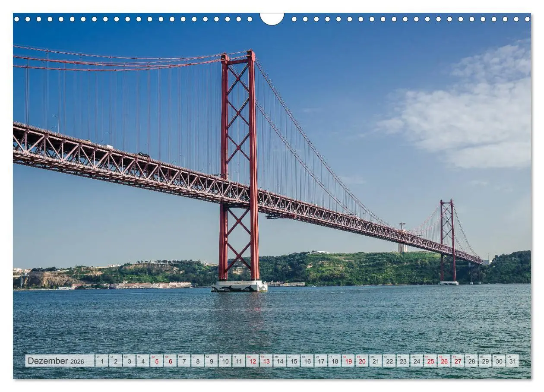Click day 30 in the calendar strip
The height and width of the screenshot is (392, 544).
pyautogui.click(x=498, y=361)
